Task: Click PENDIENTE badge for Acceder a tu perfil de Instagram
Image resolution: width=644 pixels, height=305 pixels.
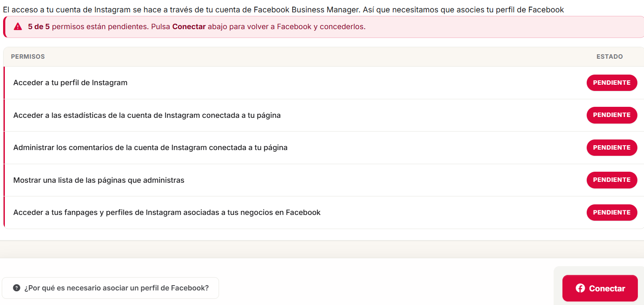Action: point(611,83)
